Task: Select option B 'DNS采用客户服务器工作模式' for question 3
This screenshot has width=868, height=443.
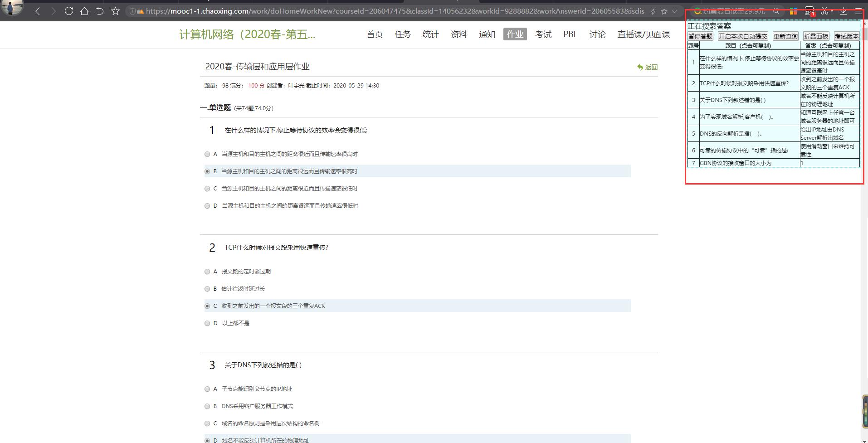Action: [207, 406]
